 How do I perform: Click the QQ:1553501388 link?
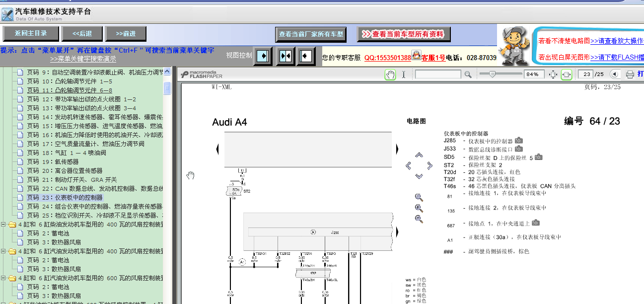pyautogui.click(x=387, y=58)
